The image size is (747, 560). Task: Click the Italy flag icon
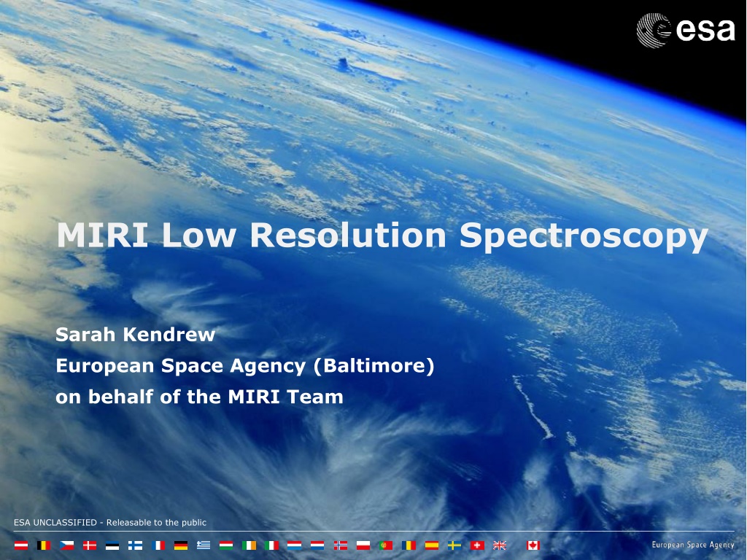coord(271,545)
